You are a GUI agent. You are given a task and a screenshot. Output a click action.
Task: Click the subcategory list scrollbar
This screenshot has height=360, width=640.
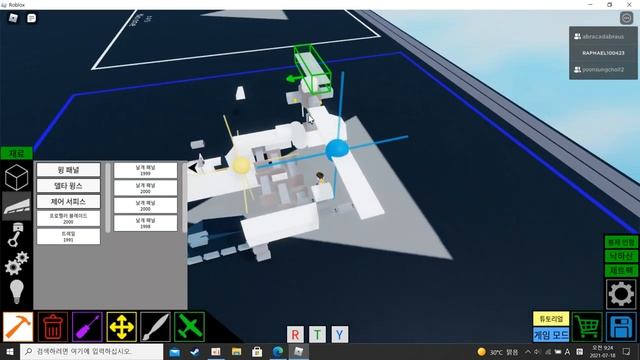tap(108, 198)
